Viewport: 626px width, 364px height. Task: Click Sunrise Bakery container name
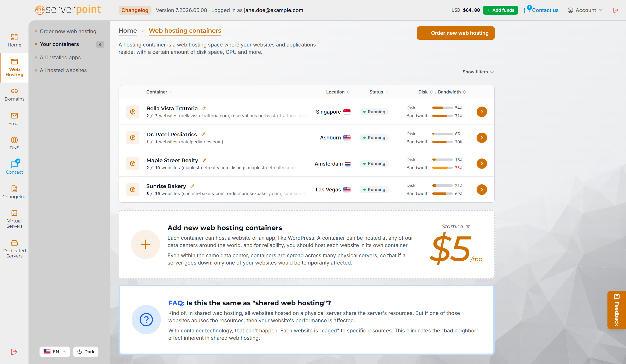(x=166, y=186)
